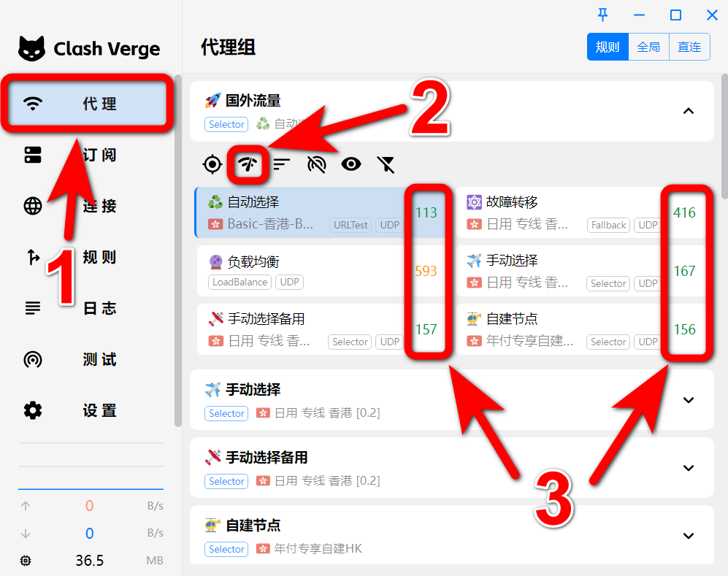Click the 167 delay value
Image resolution: width=728 pixels, height=576 pixels.
point(685,271)
